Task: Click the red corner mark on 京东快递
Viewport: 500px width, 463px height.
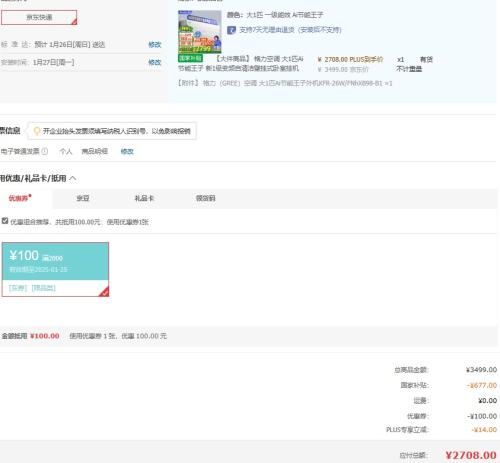Action: 74,22
